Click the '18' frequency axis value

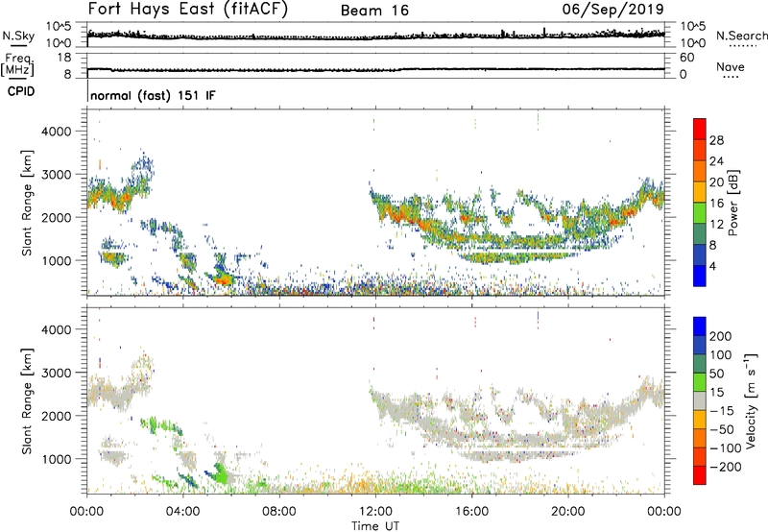point(64,58)
